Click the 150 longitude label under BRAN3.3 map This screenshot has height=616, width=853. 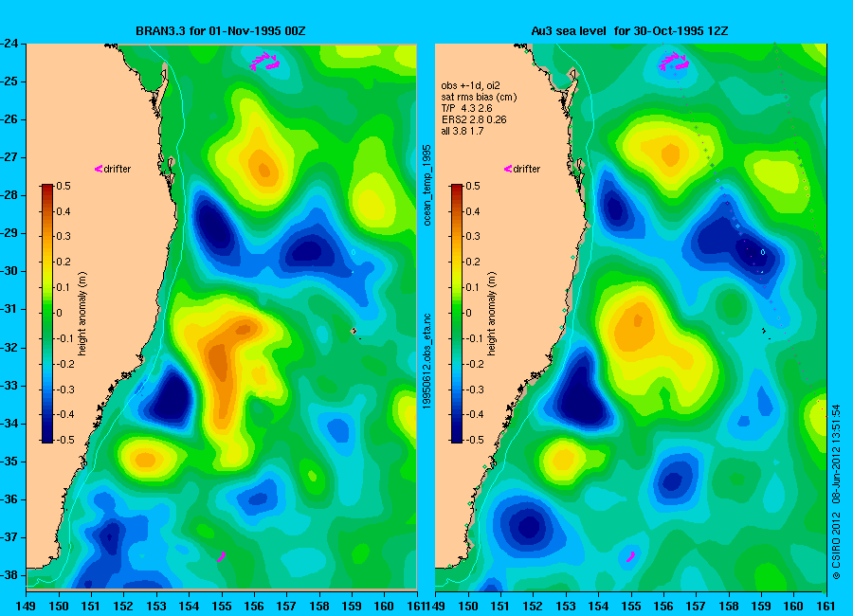[x=59, y=607]
